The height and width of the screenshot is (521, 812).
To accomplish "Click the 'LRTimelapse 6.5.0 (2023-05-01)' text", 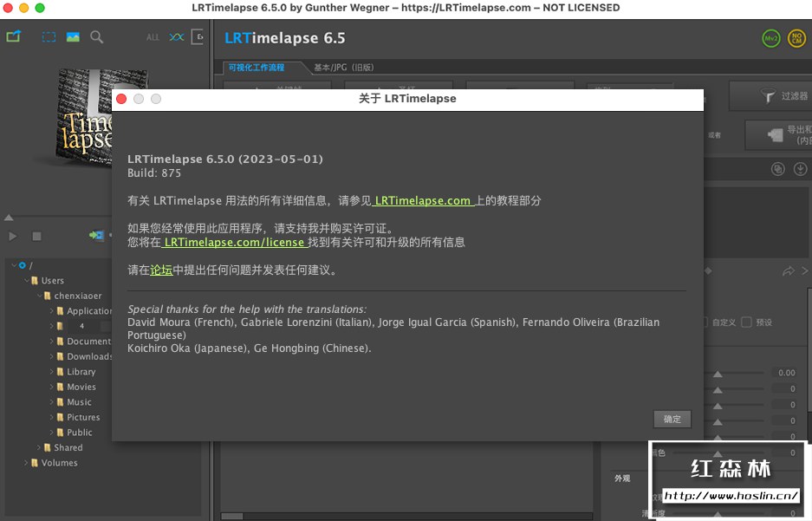I will pos(225,159).
